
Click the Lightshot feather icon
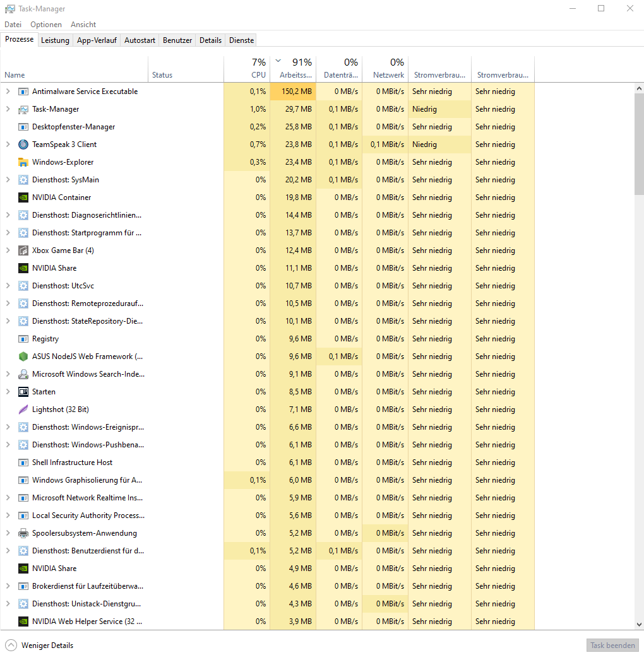[x=23, y=410]
